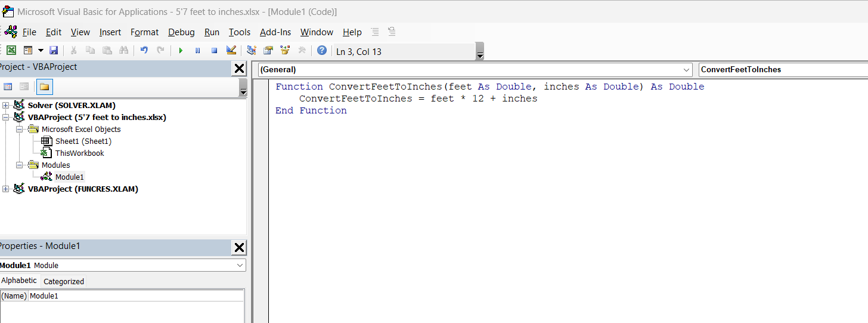Image resolution: width=868 pixels, height=323 pixels.
Task: Click the Toolbox (hammer and wrench) icon
Action: (302, 51)
